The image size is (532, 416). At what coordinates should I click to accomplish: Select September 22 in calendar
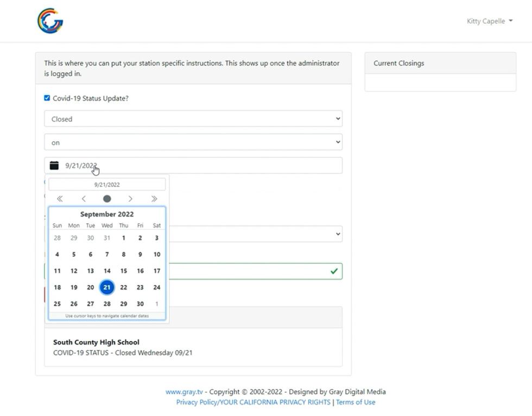(124, 287)
